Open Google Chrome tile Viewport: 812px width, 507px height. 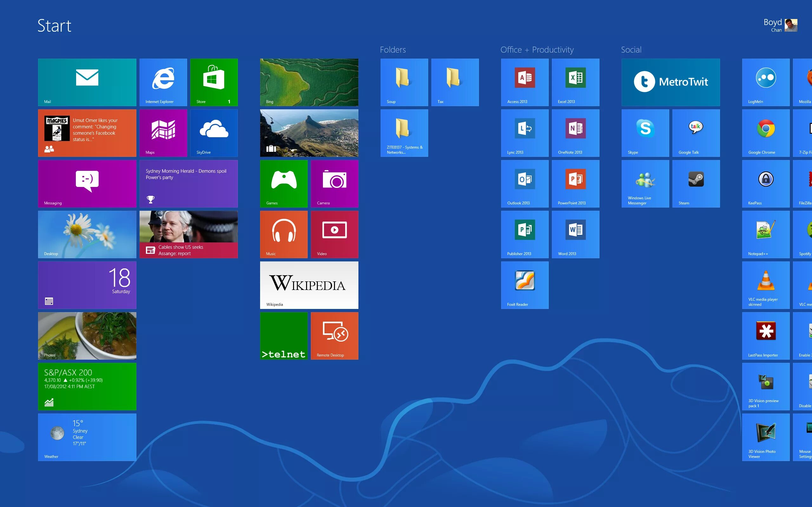(766, 133)
